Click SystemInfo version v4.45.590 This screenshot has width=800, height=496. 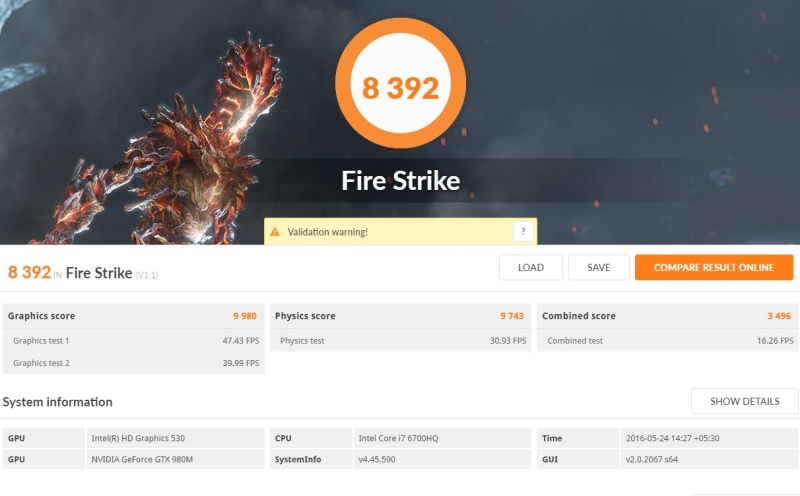point(377,459)
